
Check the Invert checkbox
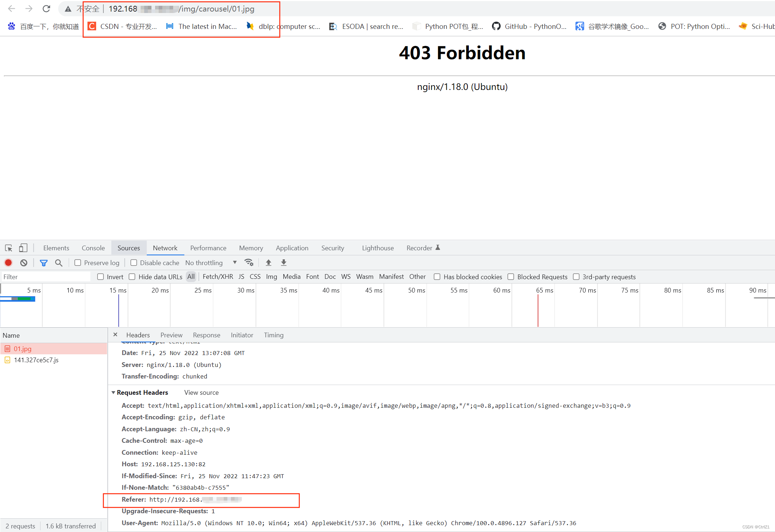tap(101, 277)
